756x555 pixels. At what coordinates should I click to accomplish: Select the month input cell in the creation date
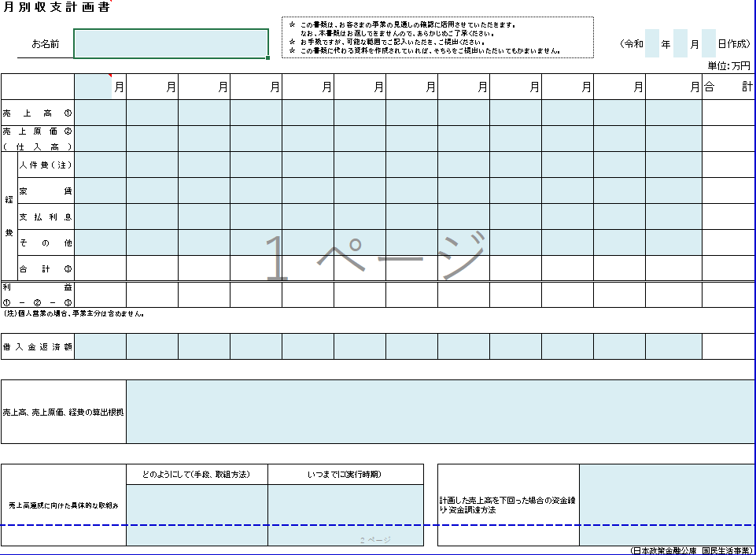680,43
